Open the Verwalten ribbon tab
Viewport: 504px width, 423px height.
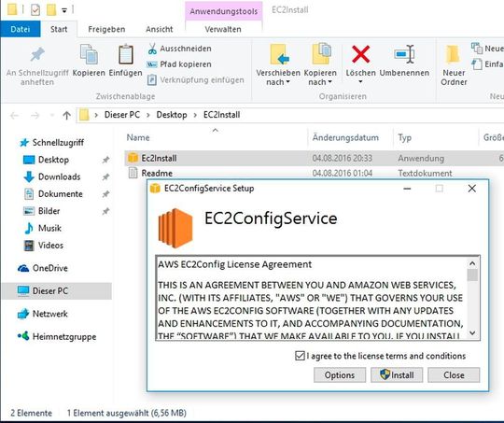click(223, 29)
